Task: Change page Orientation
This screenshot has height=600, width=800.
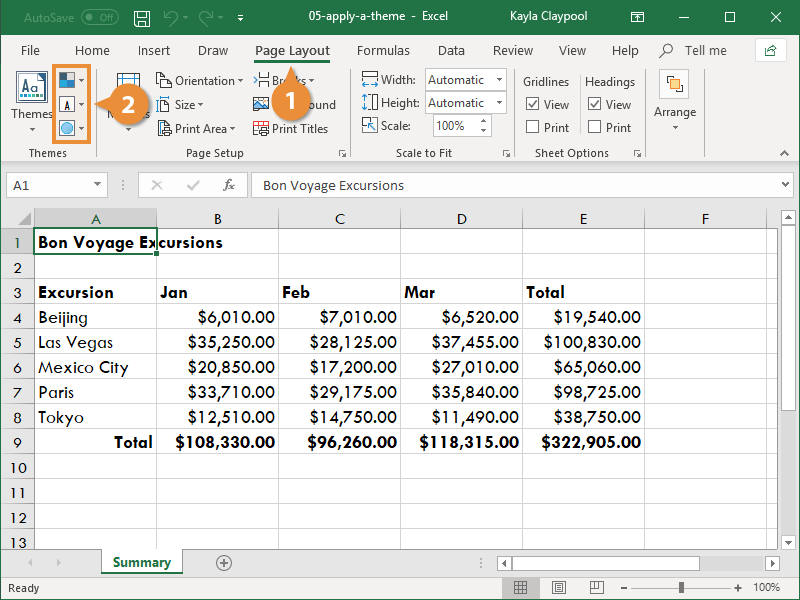Action: click(x=199, y=80)
